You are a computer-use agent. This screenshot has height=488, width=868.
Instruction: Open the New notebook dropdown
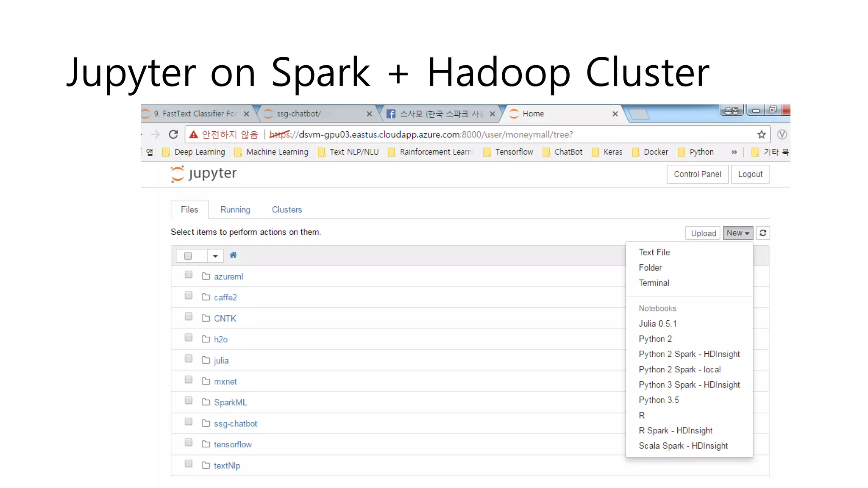[x=738, y=233]
